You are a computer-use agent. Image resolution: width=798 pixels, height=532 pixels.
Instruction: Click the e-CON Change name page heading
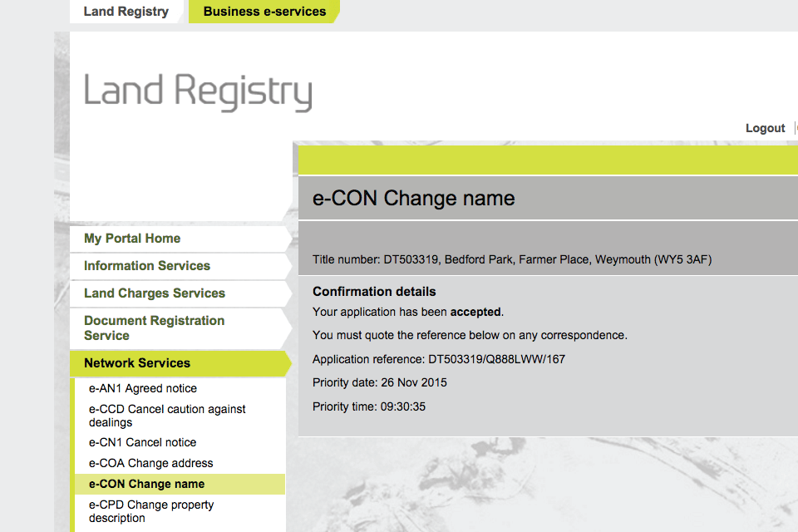pos(414,199)
